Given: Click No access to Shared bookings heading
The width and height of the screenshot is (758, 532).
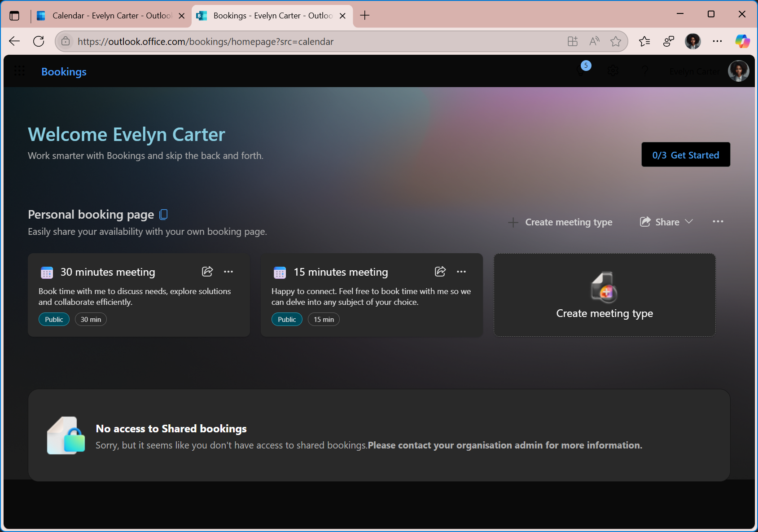Looking at the screenshot, I should [x=171, y=429].
